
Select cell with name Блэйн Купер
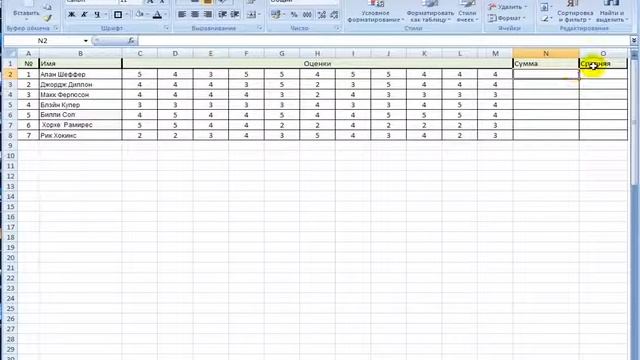(x=80, y=105)
